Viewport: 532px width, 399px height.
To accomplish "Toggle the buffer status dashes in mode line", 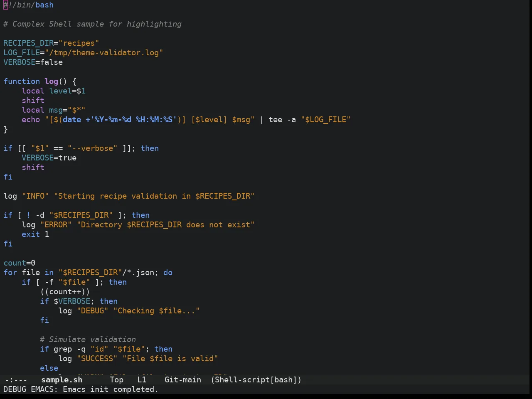I will tap(16, 380).
